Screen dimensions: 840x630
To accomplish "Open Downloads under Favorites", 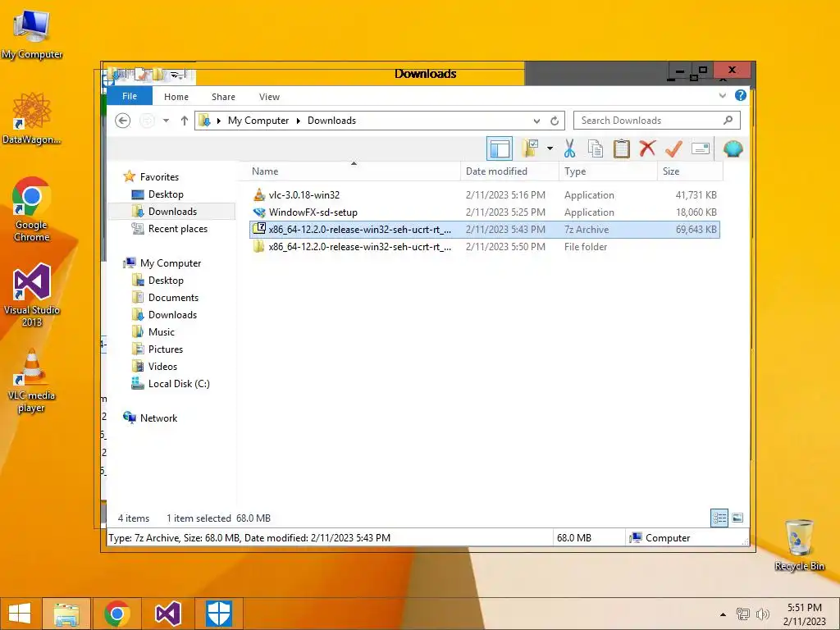I will (172, 211).
